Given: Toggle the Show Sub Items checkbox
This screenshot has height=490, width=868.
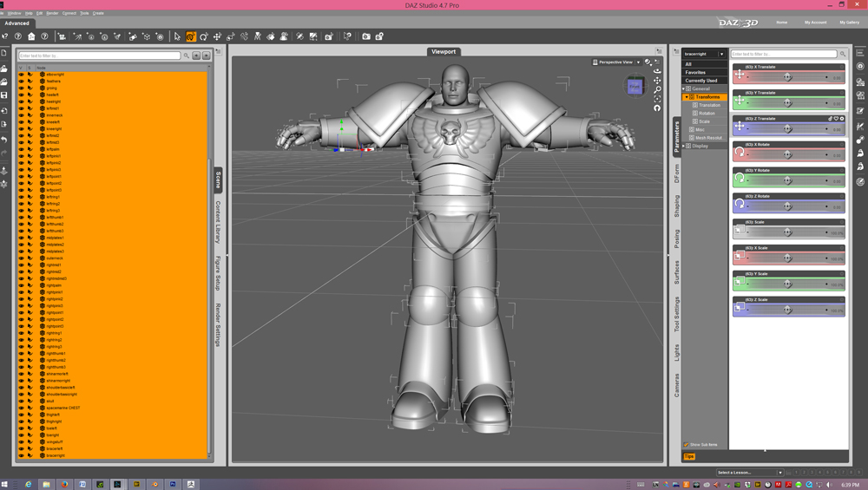Looking at the screenshot, I should tap(686, 445).
